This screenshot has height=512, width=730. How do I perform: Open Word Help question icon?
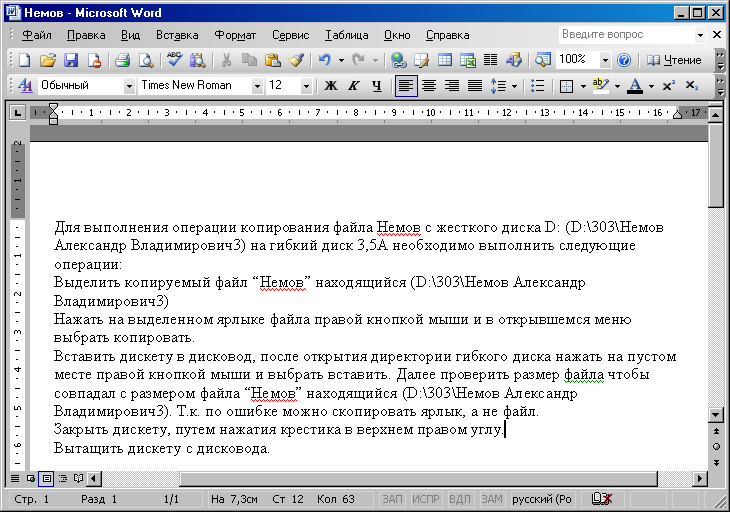point(624,60)
